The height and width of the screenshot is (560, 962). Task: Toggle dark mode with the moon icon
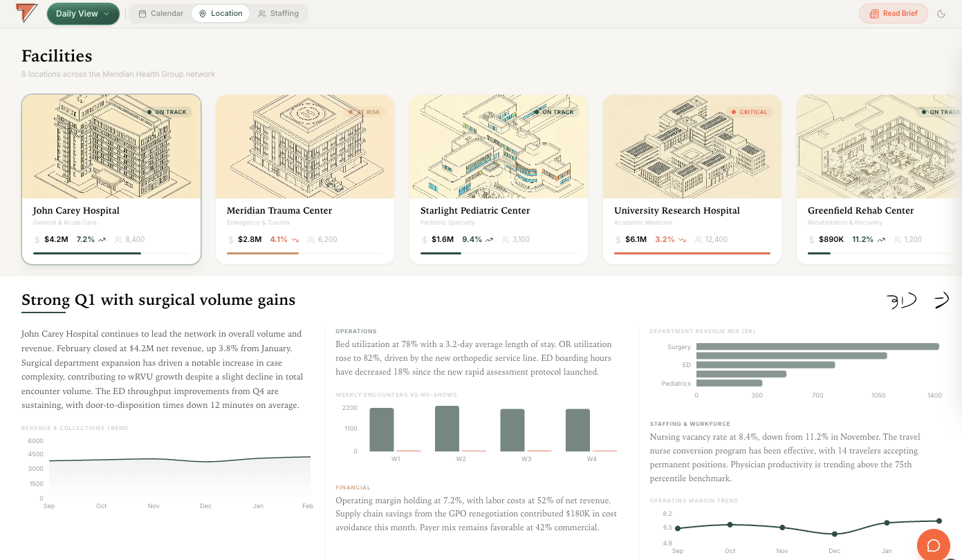(941, 14)
